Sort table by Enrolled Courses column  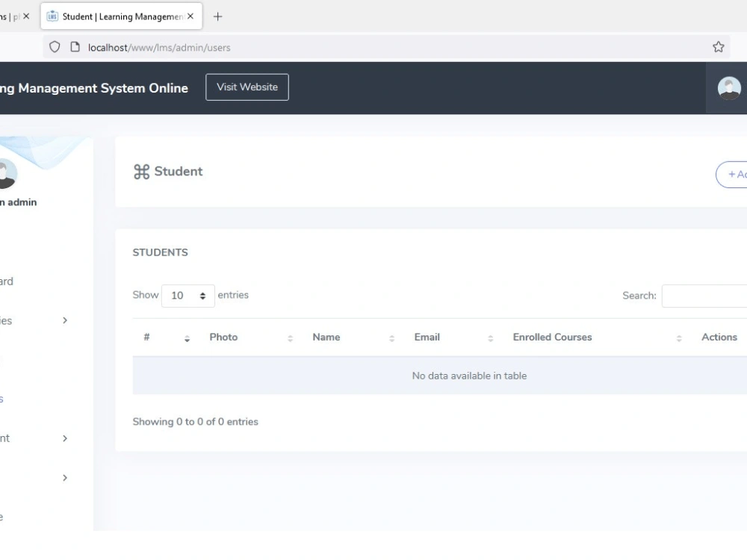pos(596,337)
